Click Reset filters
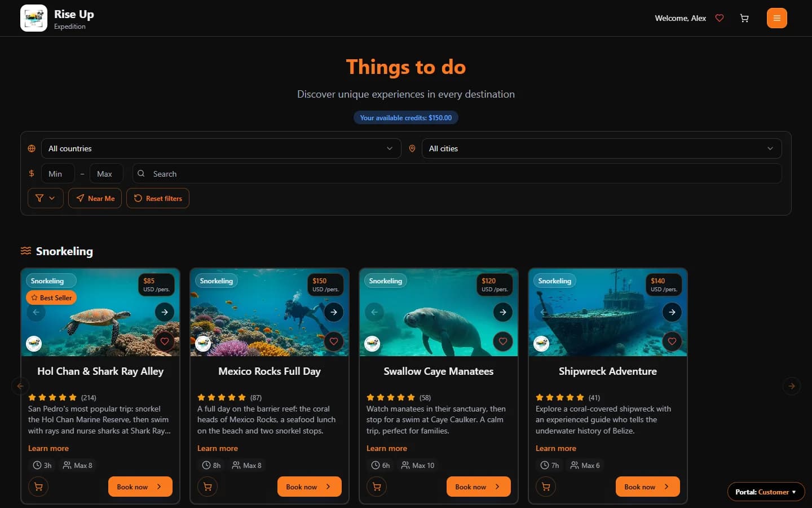Screen dimensions: 812x508 click(158, 198)
